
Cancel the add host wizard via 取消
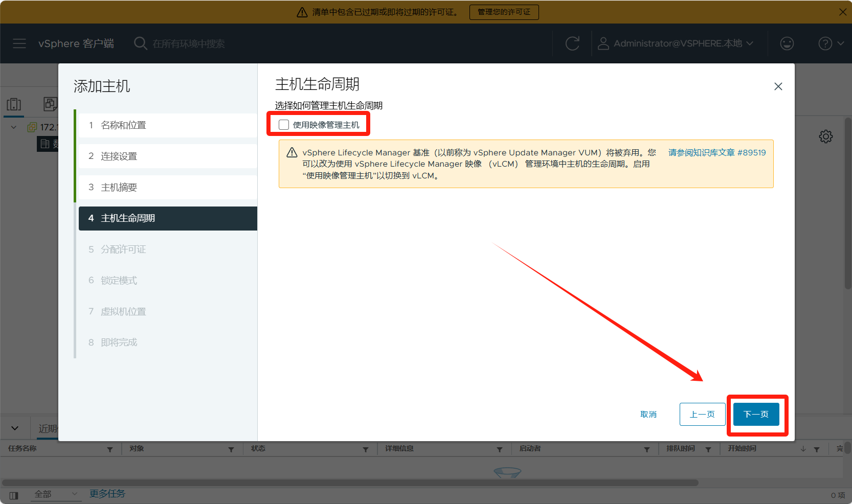tap(648, 414)
